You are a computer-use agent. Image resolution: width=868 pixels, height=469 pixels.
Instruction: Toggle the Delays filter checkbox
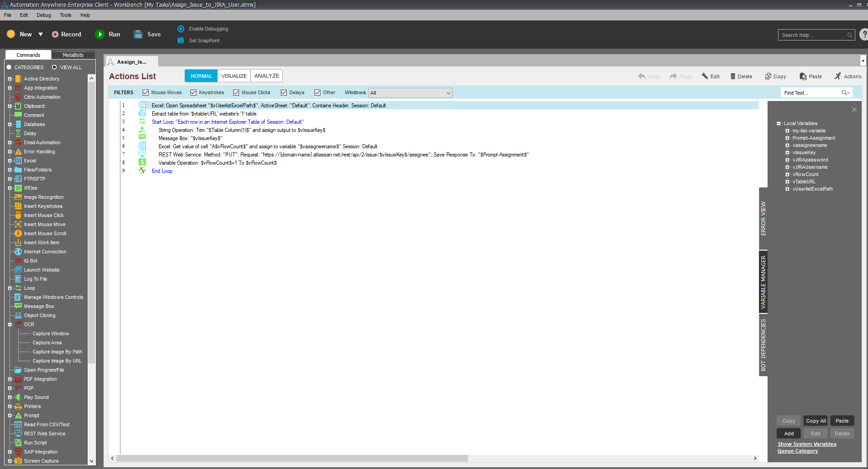284,93
